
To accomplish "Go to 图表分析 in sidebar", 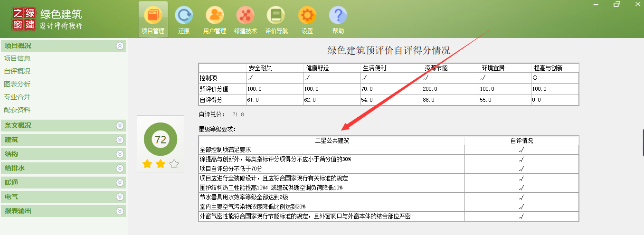I will 17,84.
